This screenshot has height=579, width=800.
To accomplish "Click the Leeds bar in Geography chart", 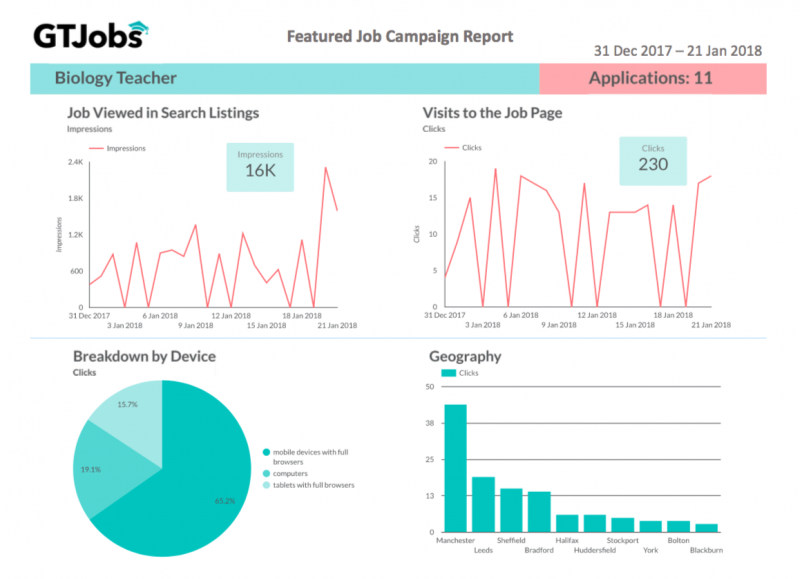I will point(483,504).
